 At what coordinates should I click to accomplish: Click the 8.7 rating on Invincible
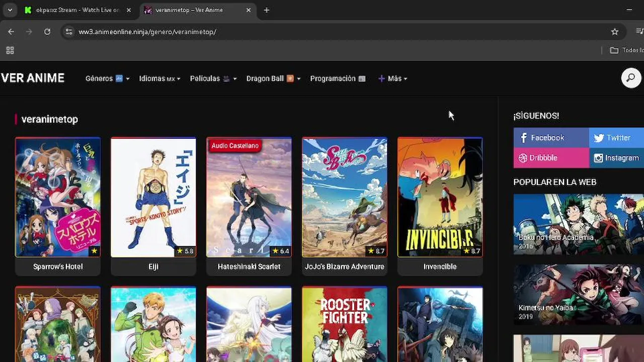point(472,251)
